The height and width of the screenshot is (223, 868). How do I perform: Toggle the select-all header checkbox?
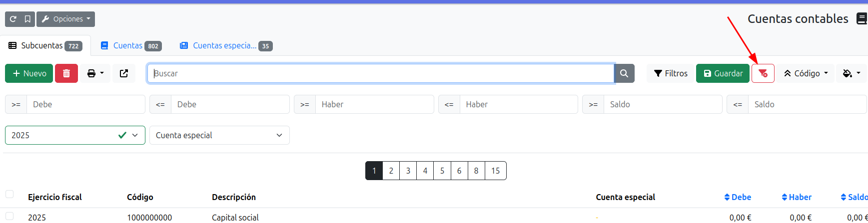(x=9, y=194)
